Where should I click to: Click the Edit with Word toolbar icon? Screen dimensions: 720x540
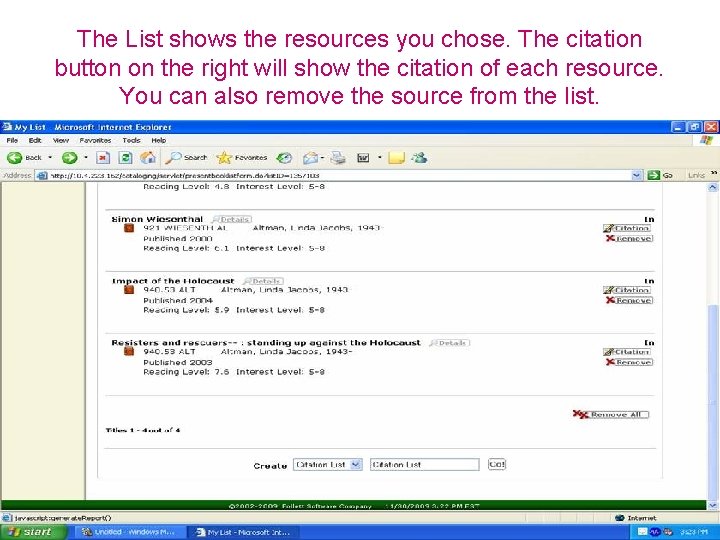[x=363, y=158]
